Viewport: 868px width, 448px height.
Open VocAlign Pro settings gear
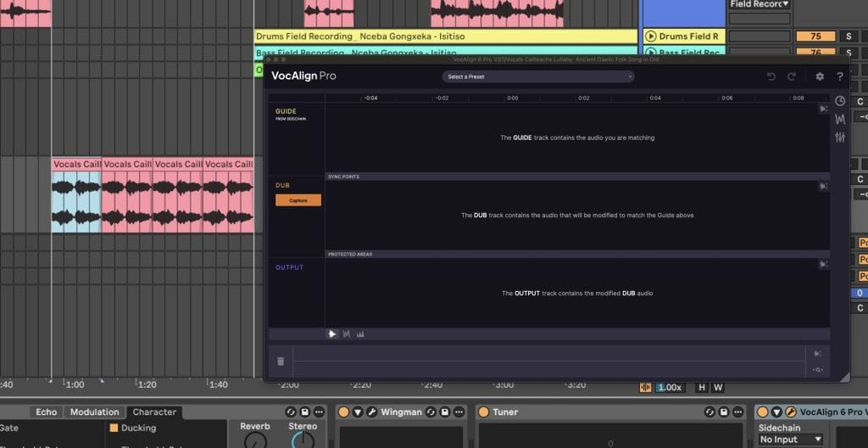[x=820, y=76]
